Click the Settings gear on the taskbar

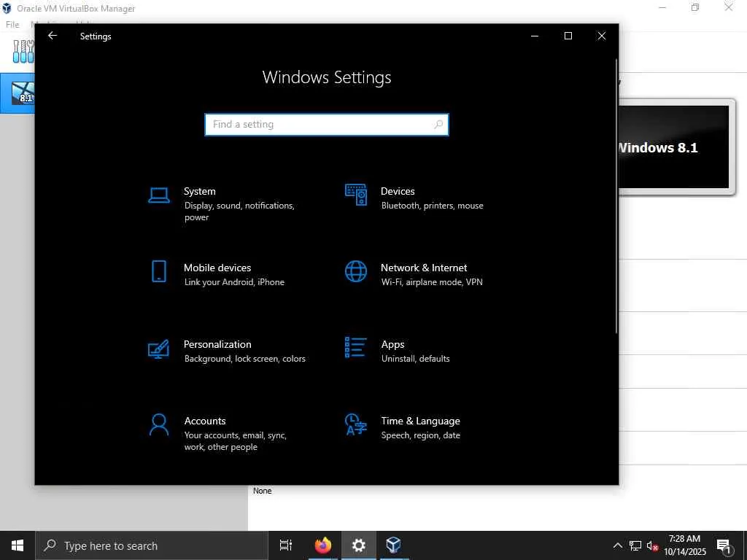tap(358, 545)
